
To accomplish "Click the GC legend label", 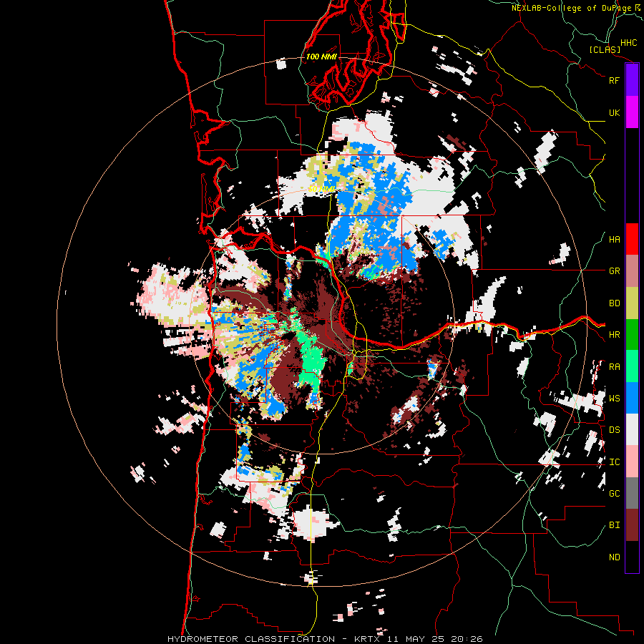I will (x=614, y=494).
